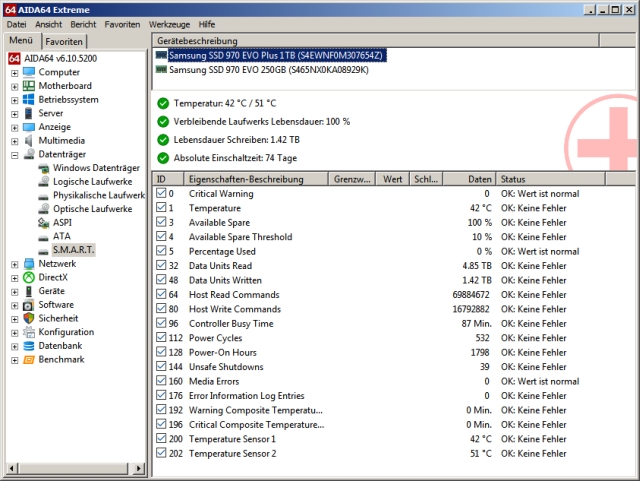The image size is (640, 481).
Task: Uncheck the Critical Warning attribute checkbox
Action: point(161,193)
